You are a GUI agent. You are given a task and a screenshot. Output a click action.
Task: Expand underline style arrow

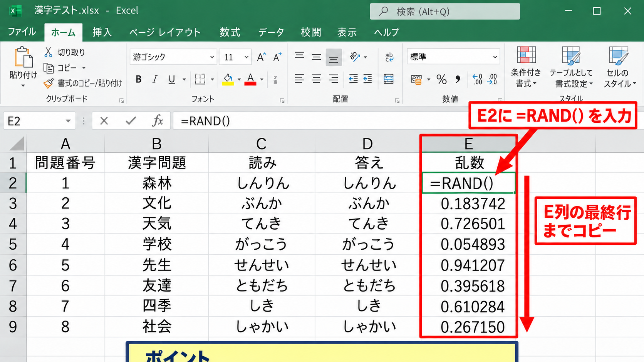pos(184,80)
